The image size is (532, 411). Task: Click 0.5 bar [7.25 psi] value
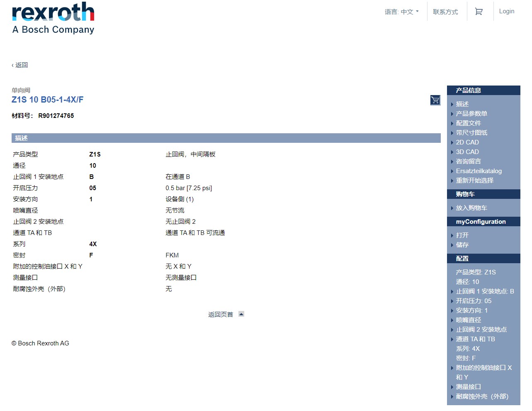(189, 188)
